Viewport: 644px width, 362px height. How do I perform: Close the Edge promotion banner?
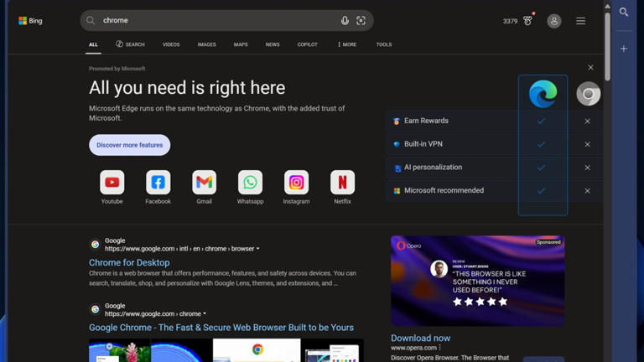click(590, 68)
